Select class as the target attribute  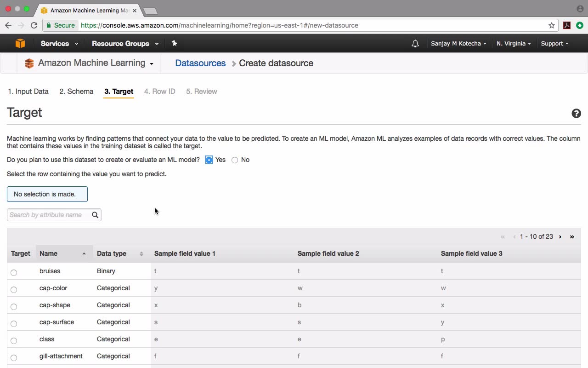point(14,341)
